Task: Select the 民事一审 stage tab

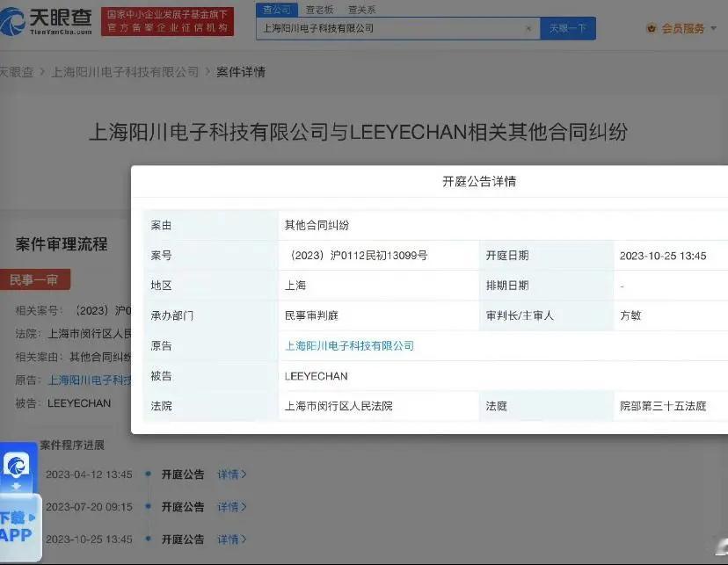Action: (35, 279)
